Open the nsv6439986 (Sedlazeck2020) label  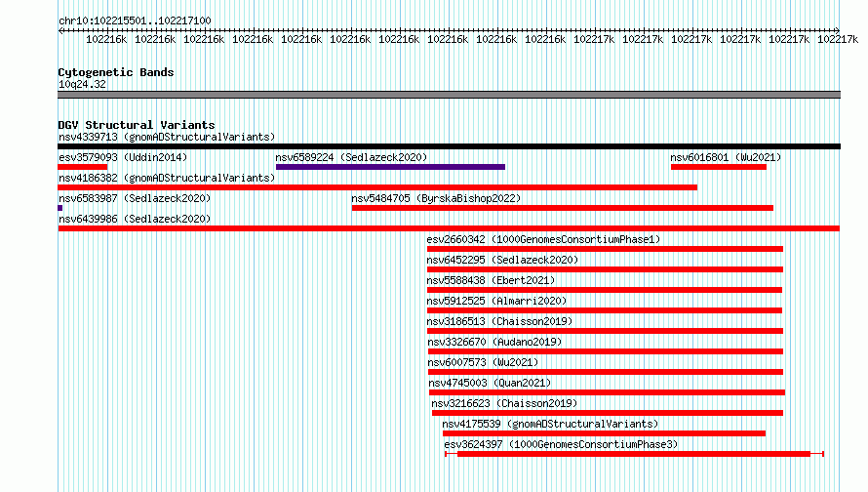click(x=135, y=219)
